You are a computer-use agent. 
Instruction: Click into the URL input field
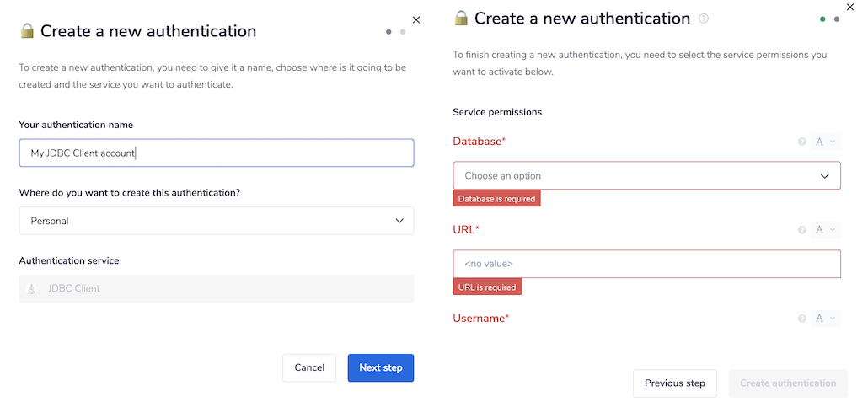[646, 264]
